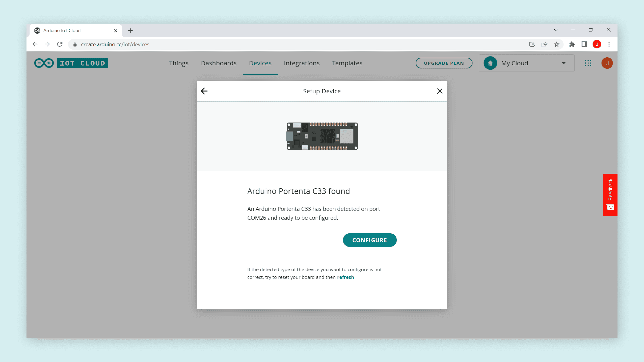Screen dimensions: 644x362
Task: Close the Setup Device dialog
Action: 440,91
